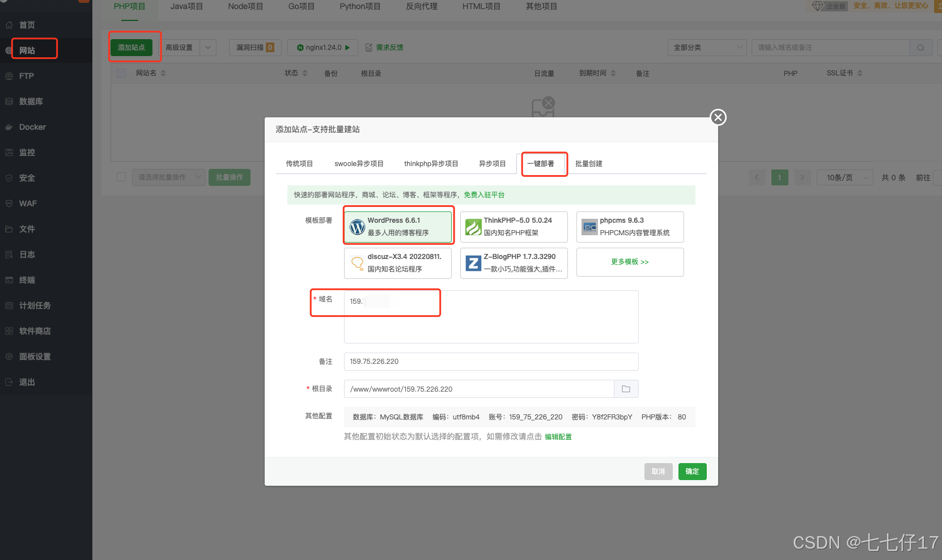Open the 数据库 database icon
The width and height of the screenshot is (942, 560).
(9, 101)
